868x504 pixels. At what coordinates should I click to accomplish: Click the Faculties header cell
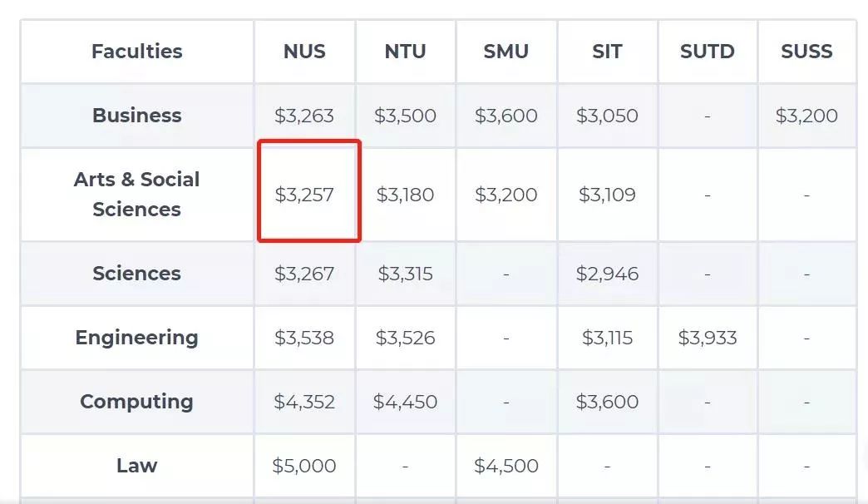136,52
